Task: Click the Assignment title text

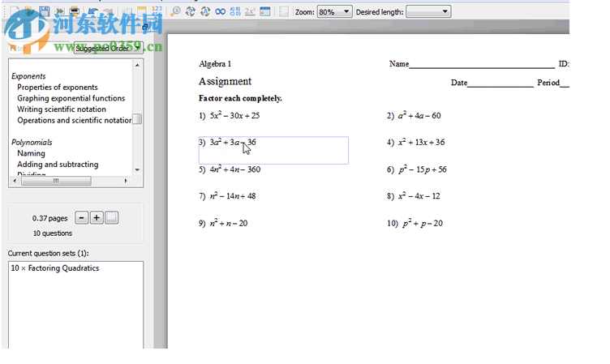Action: (225, 81)
